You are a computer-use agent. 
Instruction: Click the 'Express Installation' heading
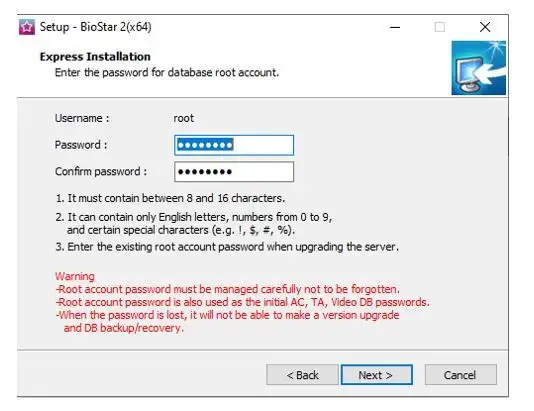[x=95, y=57]
